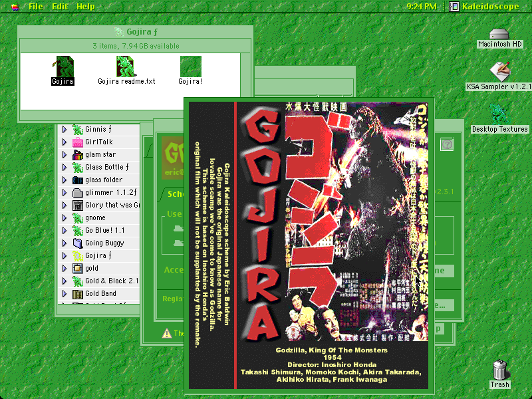Image resolution: width=532 pixels, height=399 pixels.
Task: Click the warning triangle icon in Kaleidoscope window
Action: (x=167, y=333)
